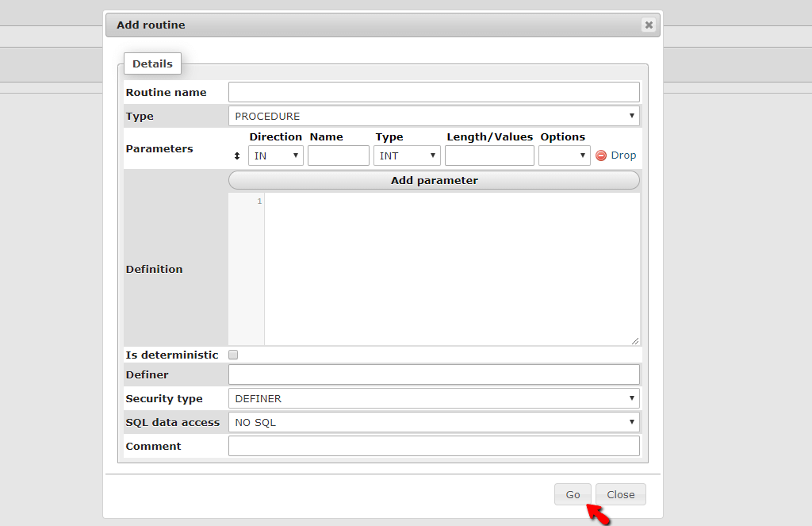Click the Comment label

pos(153,446)
